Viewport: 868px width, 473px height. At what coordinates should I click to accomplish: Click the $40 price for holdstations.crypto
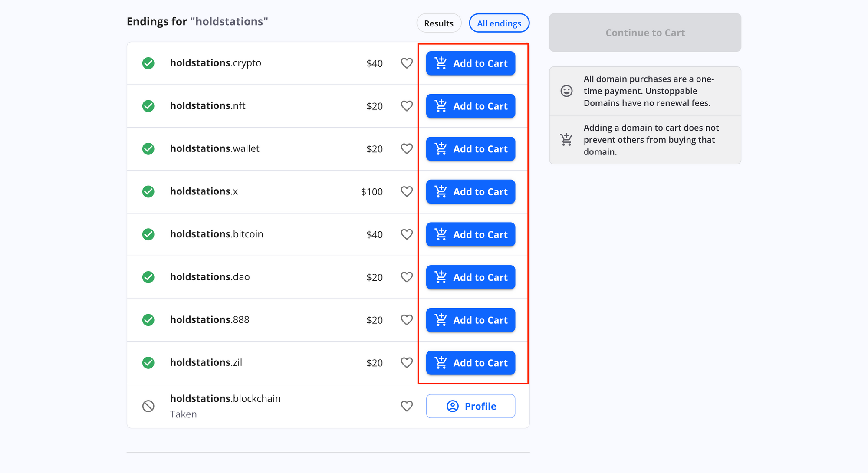pos(375,63)
